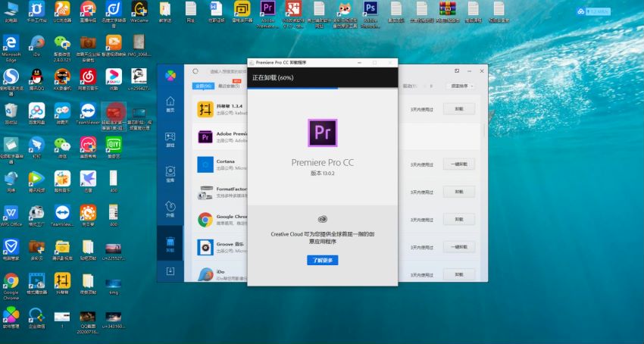This screenshot has width=644, height=344.
Task: Select the yellow 抖 app icon in program list
Action: [205, 109]
